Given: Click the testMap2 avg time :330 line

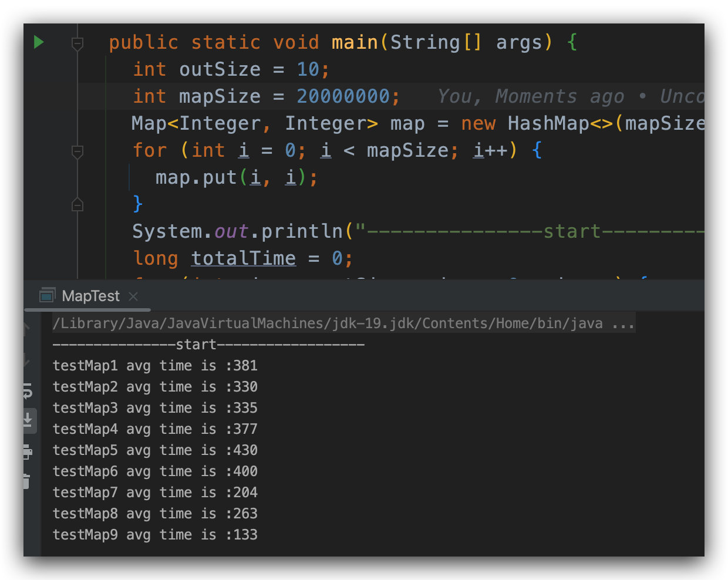Looking at the screenshot, I should click(x=155, y=387).
